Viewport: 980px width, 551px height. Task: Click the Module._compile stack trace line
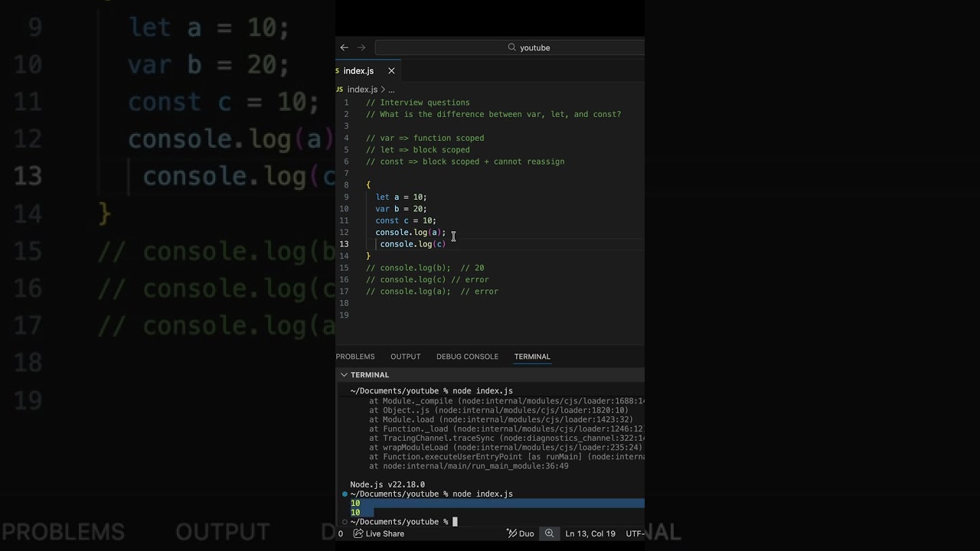click(507, 401)
